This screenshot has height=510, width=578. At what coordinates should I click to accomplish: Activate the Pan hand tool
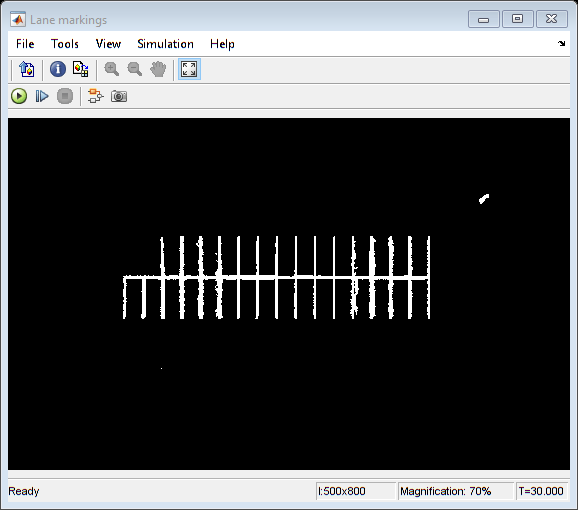coord(158,69)
